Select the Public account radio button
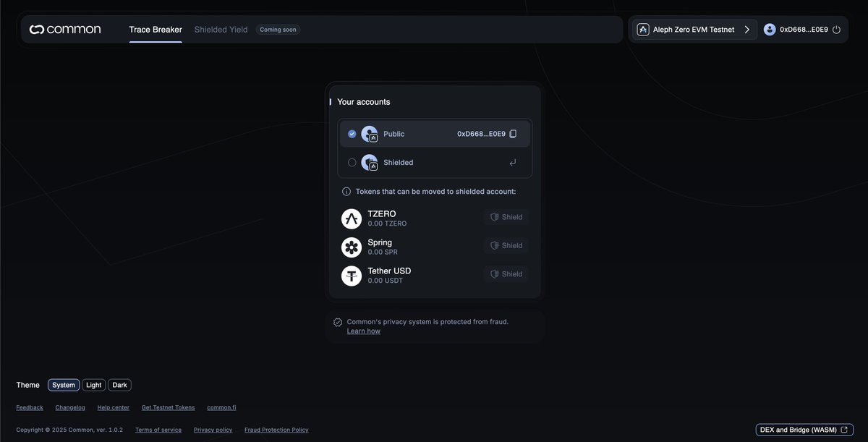 352,134
